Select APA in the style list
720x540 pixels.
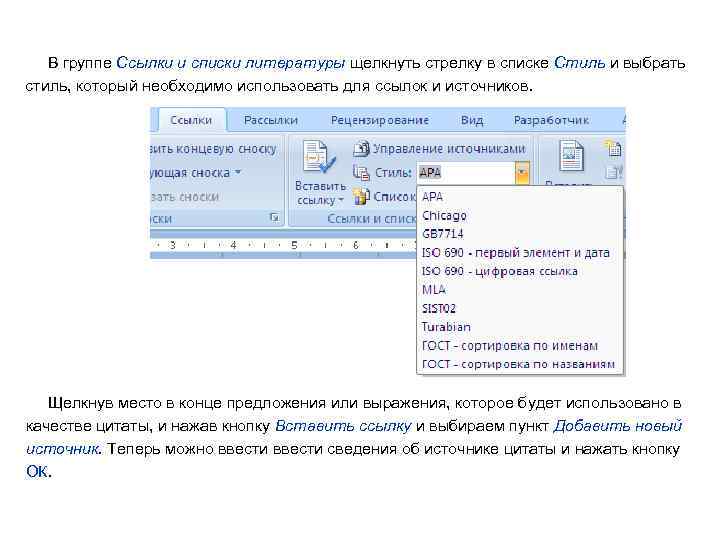point(520,197)
